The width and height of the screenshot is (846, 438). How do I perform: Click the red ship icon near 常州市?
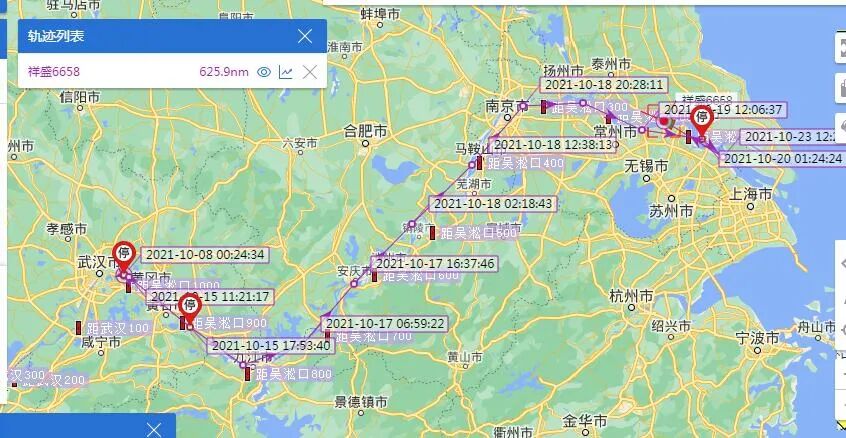click(x=665, y=122)
